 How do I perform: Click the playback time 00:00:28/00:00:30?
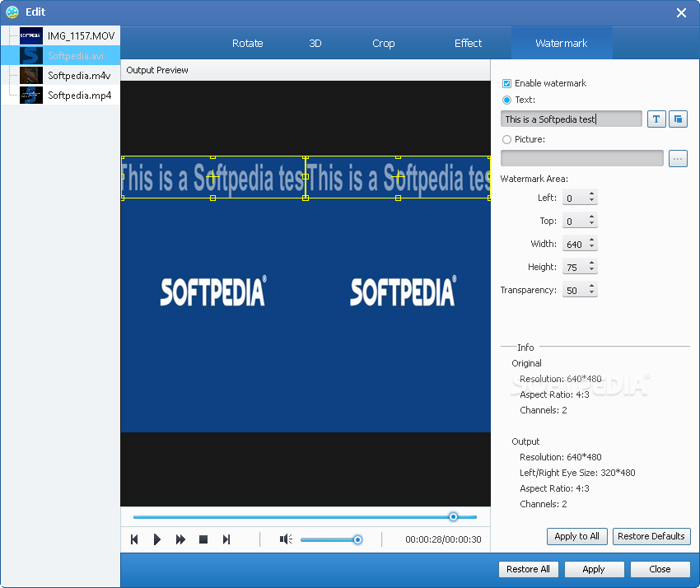(443, 539)
